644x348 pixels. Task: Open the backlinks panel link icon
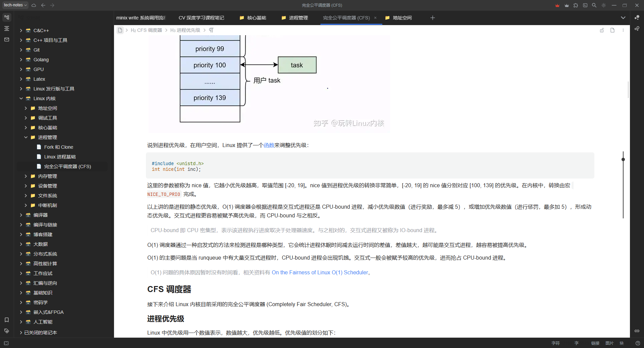pos(637,331)
